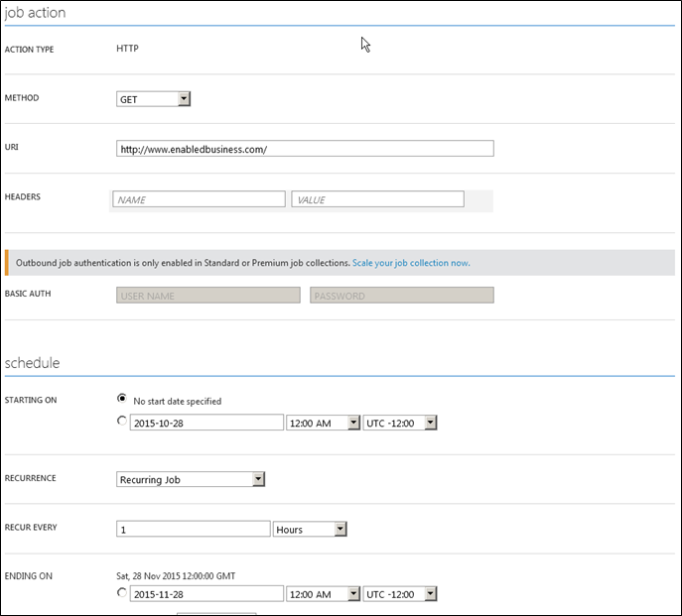This screenshot has height=616, width=682.
Task: Open the start timezone UTC -12:00 dropdown
Action: coord(400,423)
